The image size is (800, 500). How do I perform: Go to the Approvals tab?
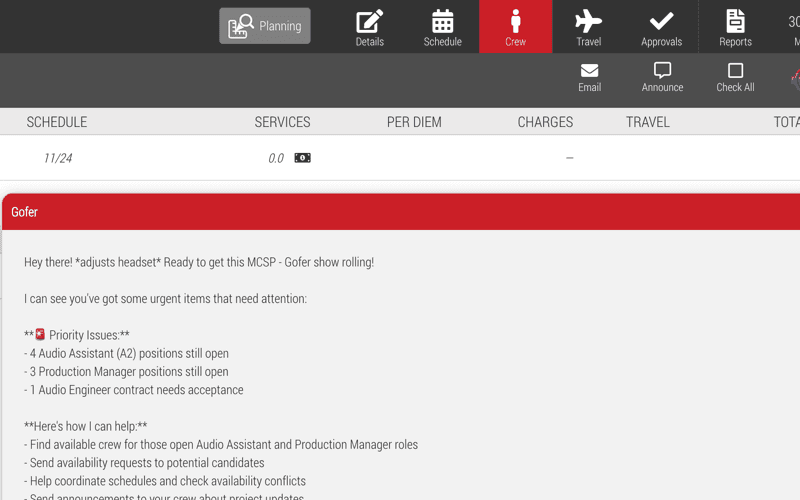tap(661, 27)
